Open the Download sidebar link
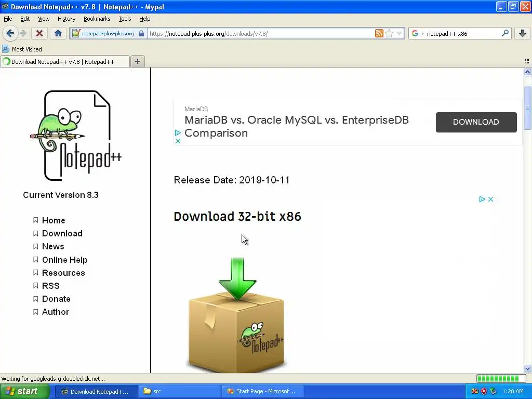Image resolution: width=532 pixels, height=399 pixels. coord(62,233)
